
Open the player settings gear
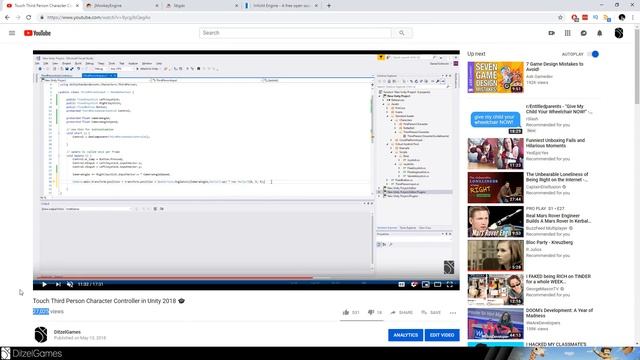click(413, 284)
